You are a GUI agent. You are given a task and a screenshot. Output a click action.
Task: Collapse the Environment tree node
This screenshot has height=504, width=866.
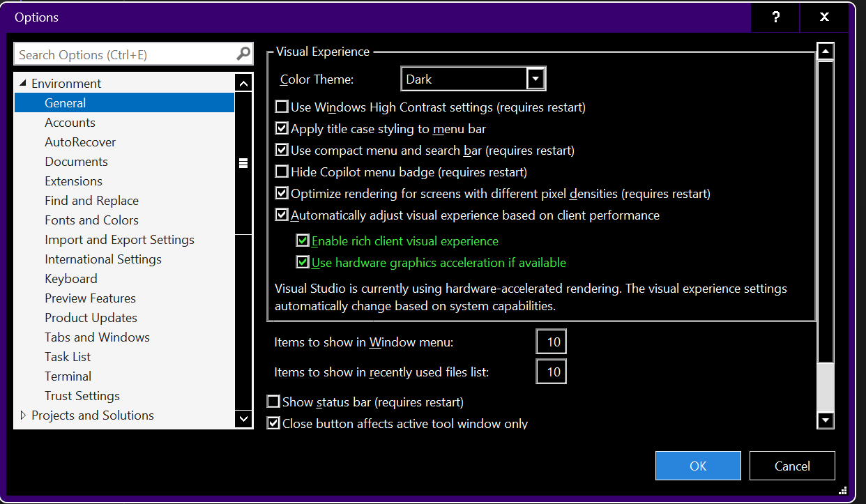pyautogui.click(x=23, y=83)
